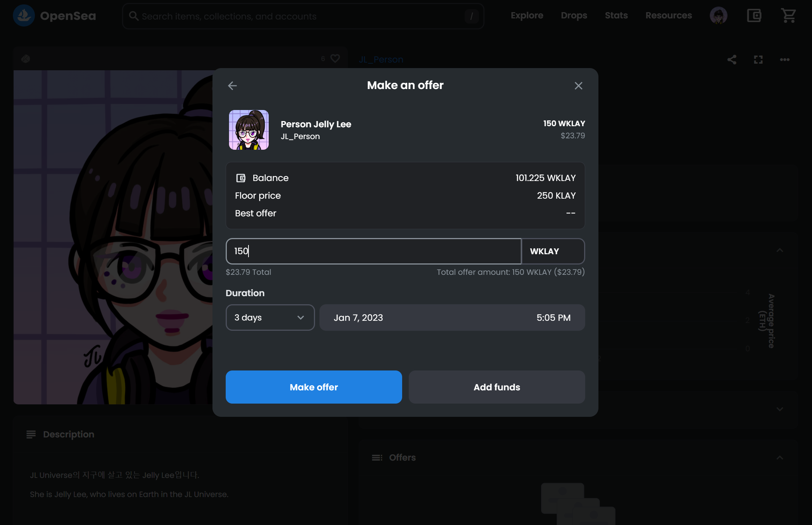This screenshot has width=812, height=525.
Task: Open the three-dot more options menu
Action: [x=784, y=60]
